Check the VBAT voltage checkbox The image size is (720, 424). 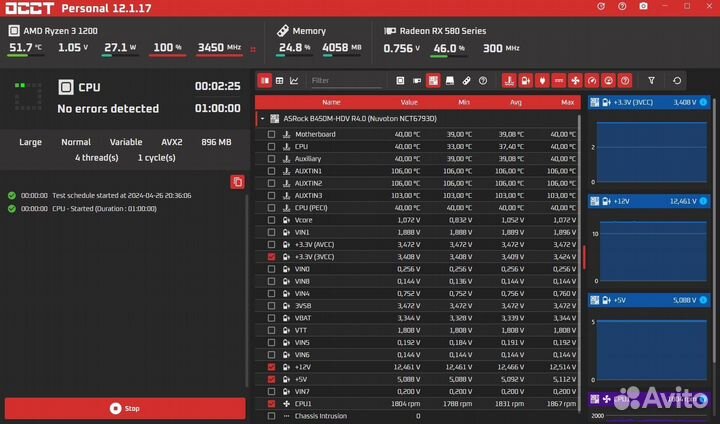click(271, 318)
